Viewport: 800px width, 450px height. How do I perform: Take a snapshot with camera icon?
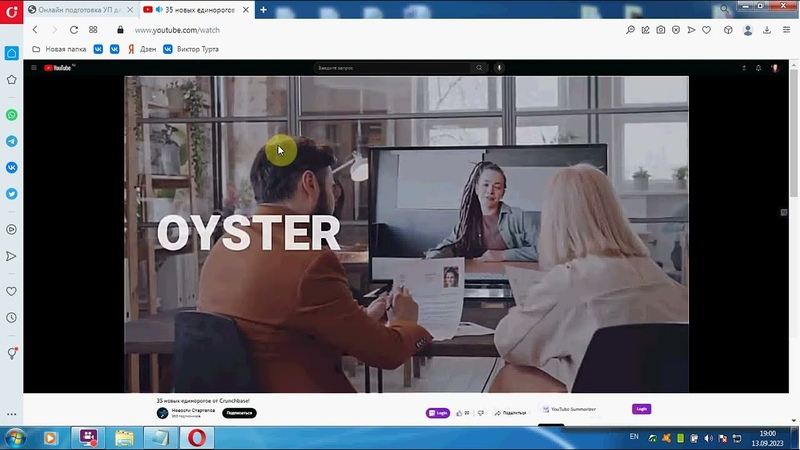[661, 30]
